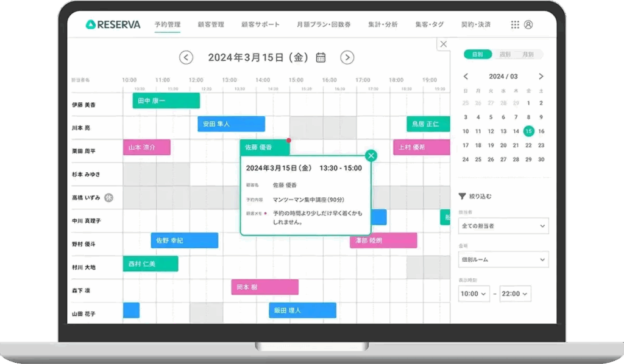Image resolution: width=624 pixels, height=364 pixels.
Task: Switch to 日別 daily view
Action: [477, 54]
